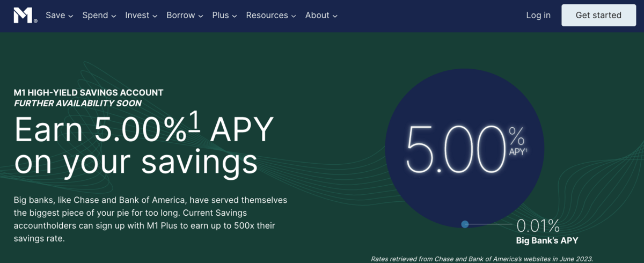This screenshot has height=263, width=644.
Task: Click FURTHER AVAILABILITY SOON text
Action: 78,103
